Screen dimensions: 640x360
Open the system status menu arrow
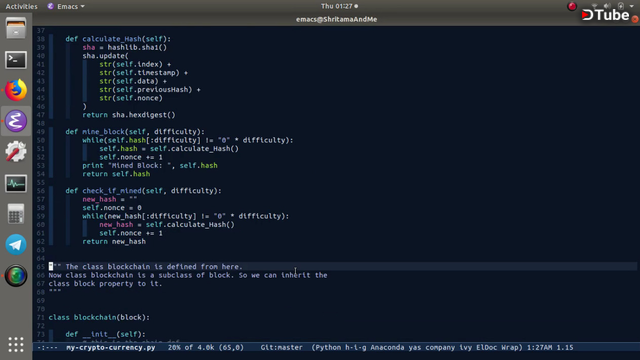pos(631,6)
